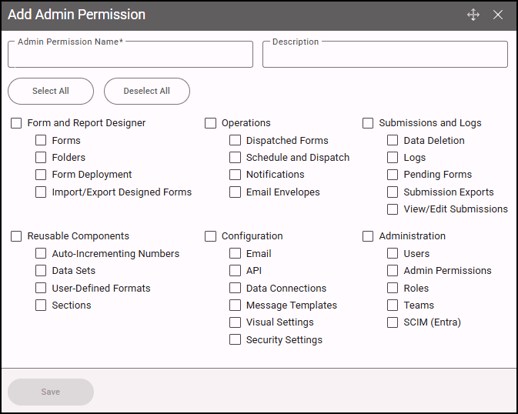
Task: Tick the Import/Export Designed Forms checkbox
Action: 41,192
